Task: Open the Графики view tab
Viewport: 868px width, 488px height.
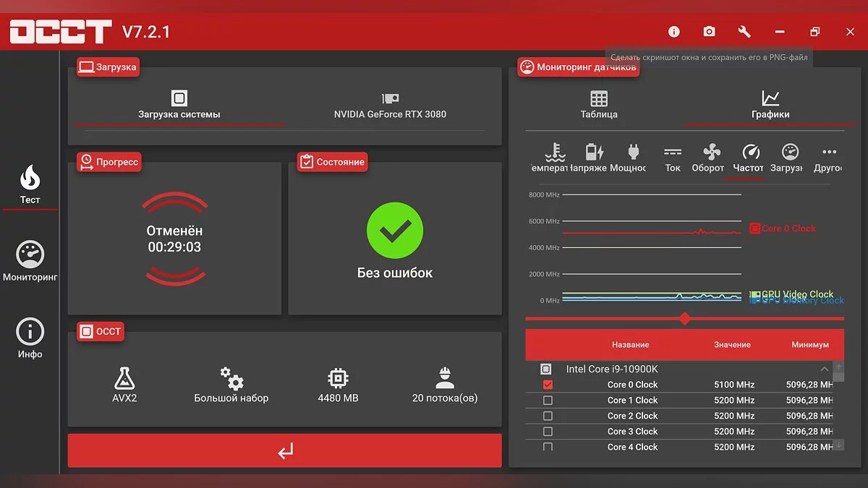Action: 770,106
